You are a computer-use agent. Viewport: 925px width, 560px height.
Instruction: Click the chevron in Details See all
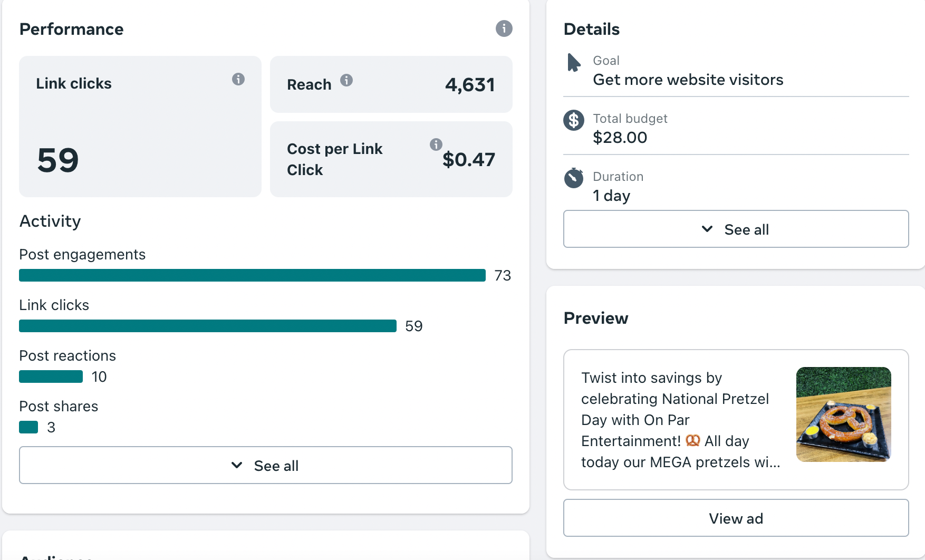(707, 229)
